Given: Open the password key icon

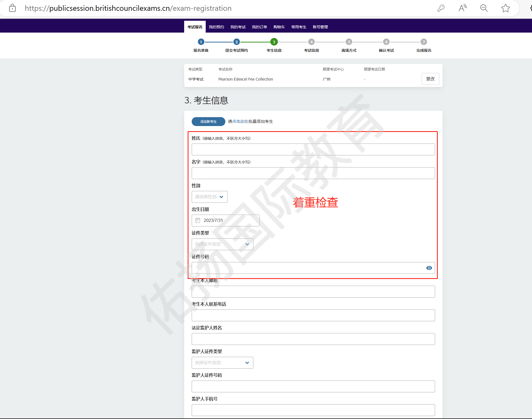Looking at the screenshot, I should (x=441, y=8).
